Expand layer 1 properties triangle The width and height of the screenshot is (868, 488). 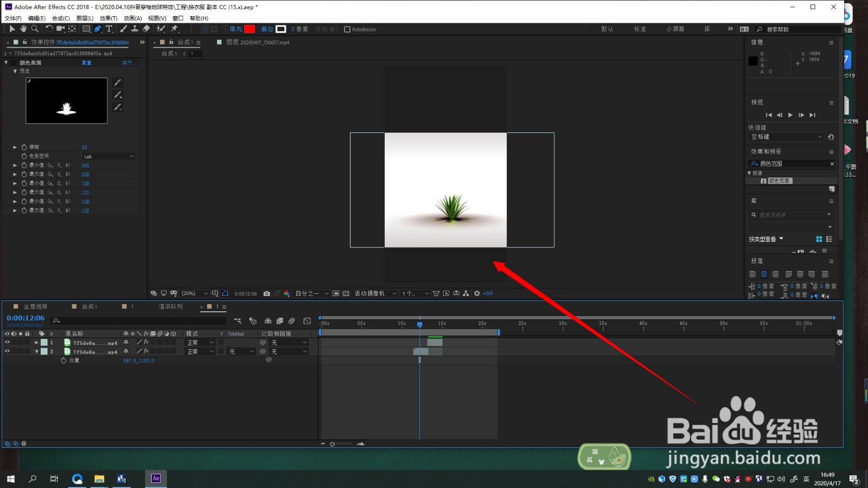click(x=36, y=343)
